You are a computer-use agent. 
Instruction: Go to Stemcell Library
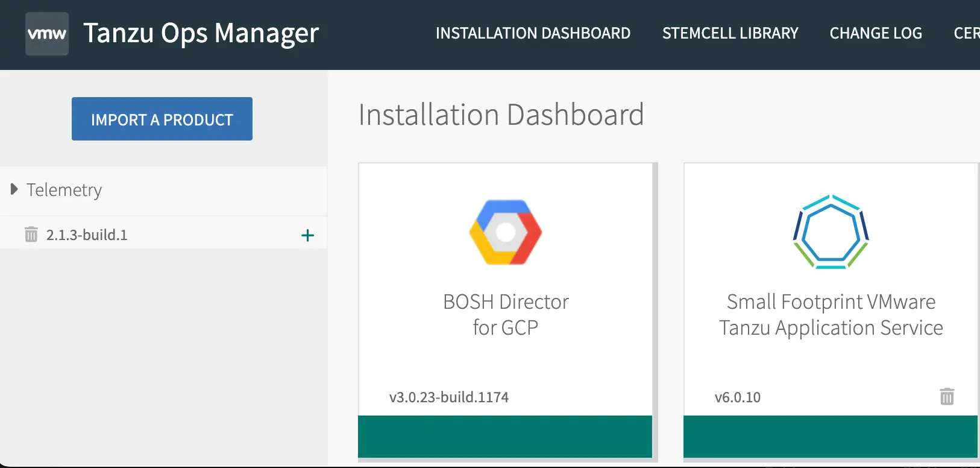(730, 33)
